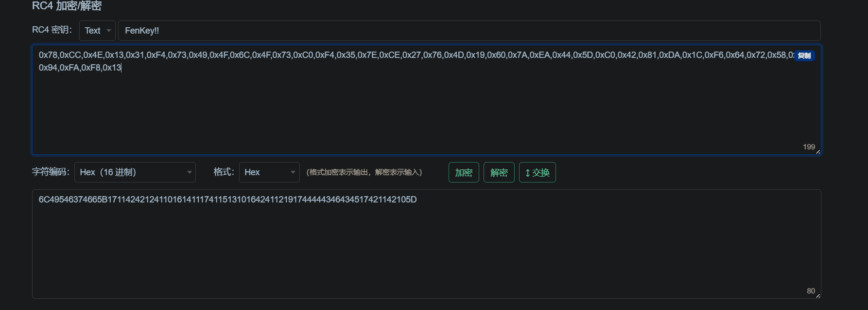Viewport: 868px width, 310px height.
Task: Click the 格式 label
Action: coord(224,172)
